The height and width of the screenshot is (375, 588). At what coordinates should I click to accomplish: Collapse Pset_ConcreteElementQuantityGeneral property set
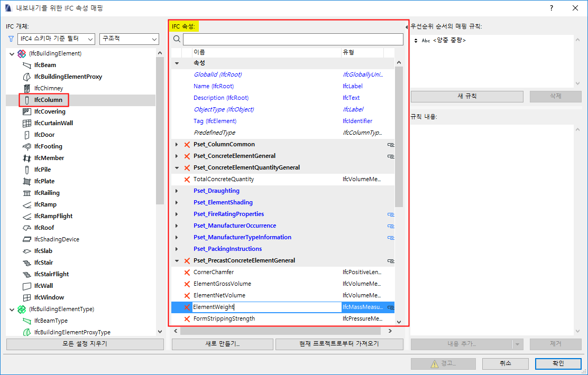coord(177,168)
